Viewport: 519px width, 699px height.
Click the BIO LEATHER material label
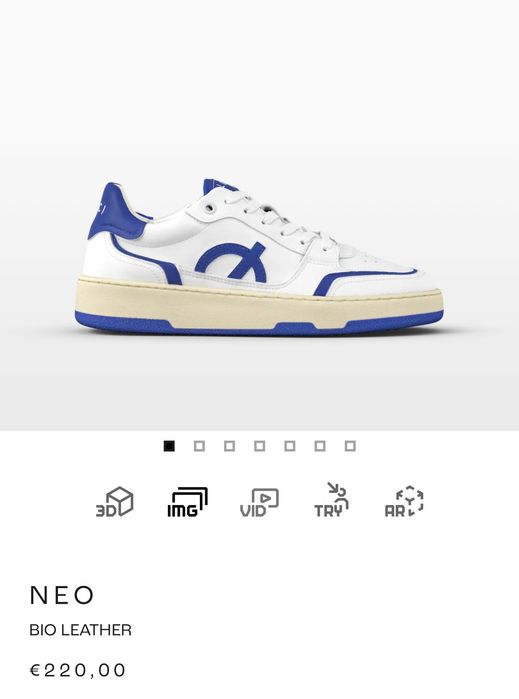pos(80,630)
